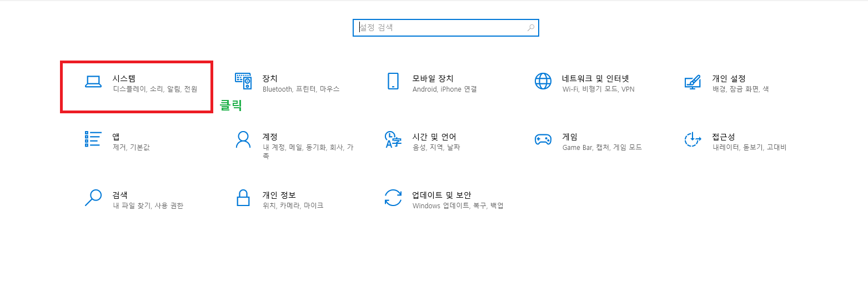Open the 접근성 dashed-circle icon
868x296 pixels.
pos(693,140)
